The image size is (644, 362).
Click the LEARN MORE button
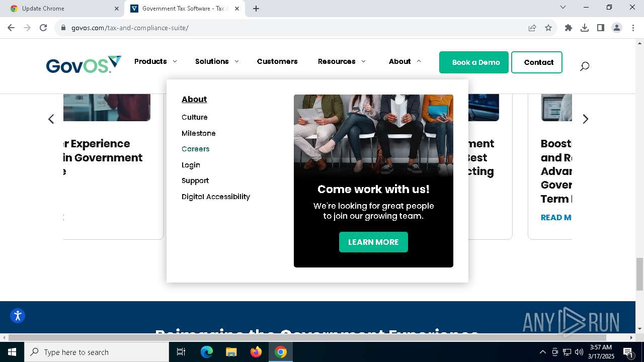click(x=373, y=242)
